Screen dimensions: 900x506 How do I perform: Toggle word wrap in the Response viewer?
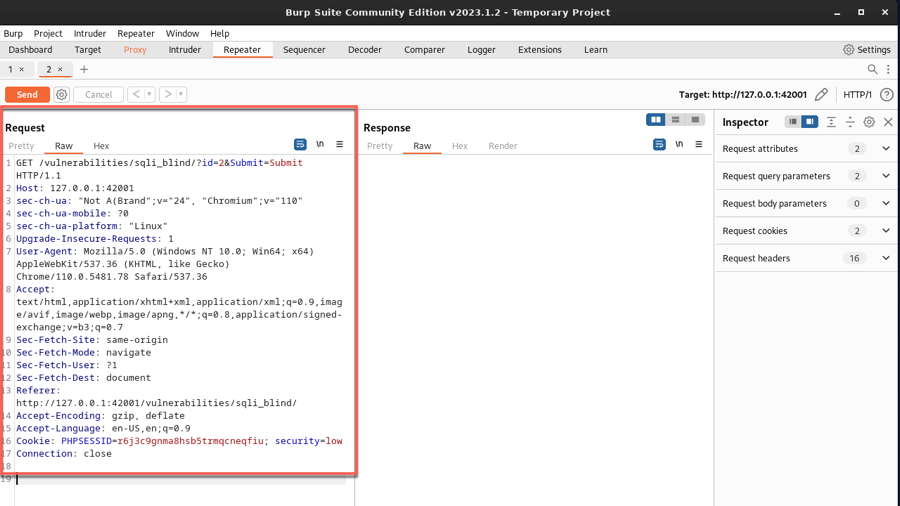(660, 145)
